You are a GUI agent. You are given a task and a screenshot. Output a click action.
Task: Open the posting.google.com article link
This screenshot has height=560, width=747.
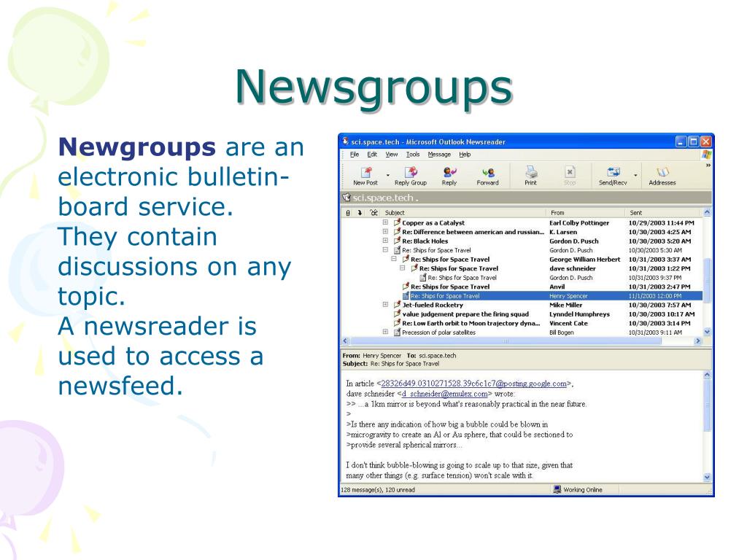click(x=474, y=384)
